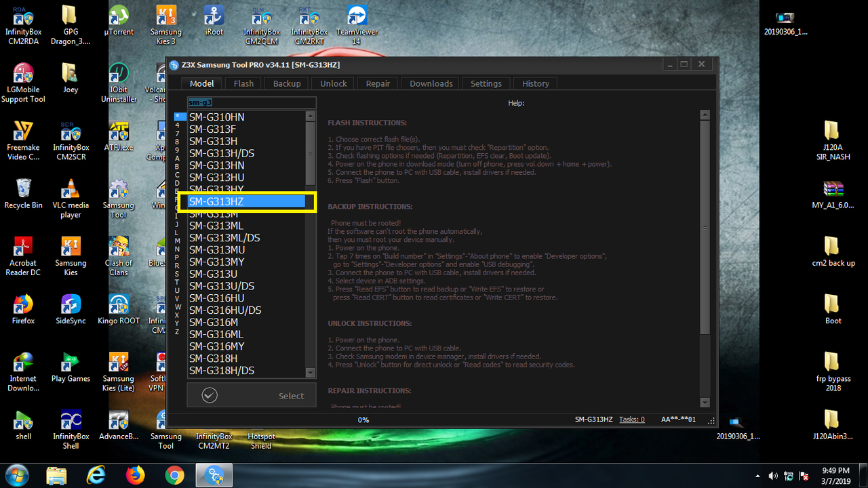The image size is (868, 488).
Task: Open the InfinityBox CM2QLM icon
Action: click(x=262, y=25)
